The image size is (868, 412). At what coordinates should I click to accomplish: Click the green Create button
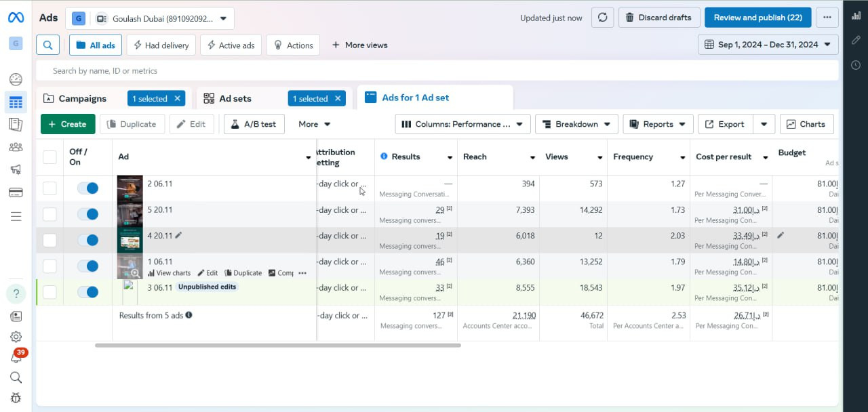(x=68, y=124)
